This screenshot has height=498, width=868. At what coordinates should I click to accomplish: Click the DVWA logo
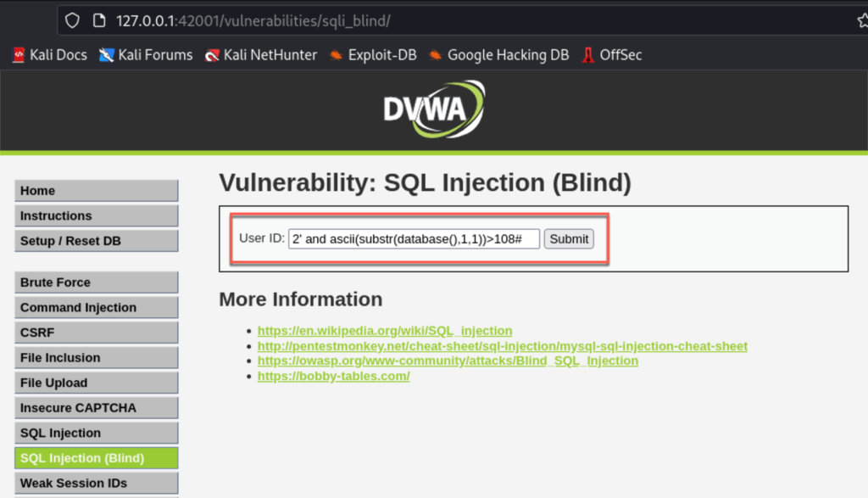434,109
